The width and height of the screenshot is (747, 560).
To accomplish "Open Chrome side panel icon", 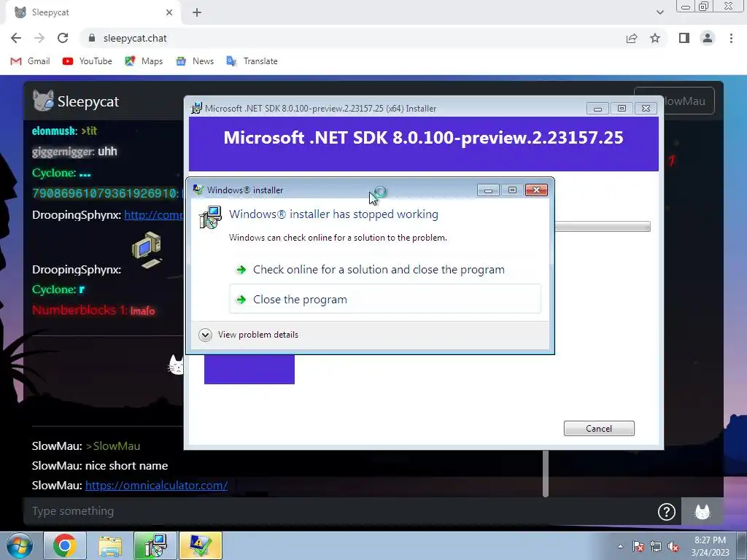I will tap(684, 38).
